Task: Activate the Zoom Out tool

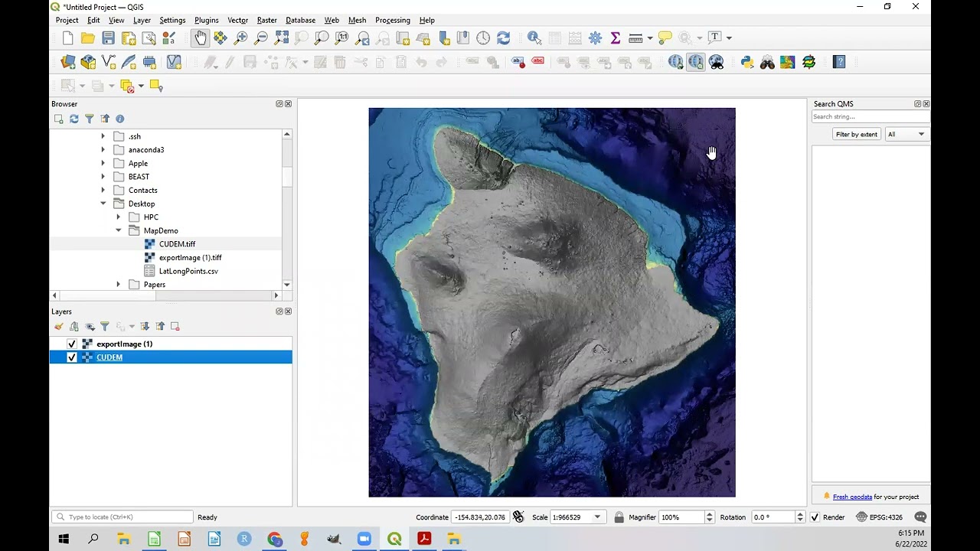Action: [261, 37]
